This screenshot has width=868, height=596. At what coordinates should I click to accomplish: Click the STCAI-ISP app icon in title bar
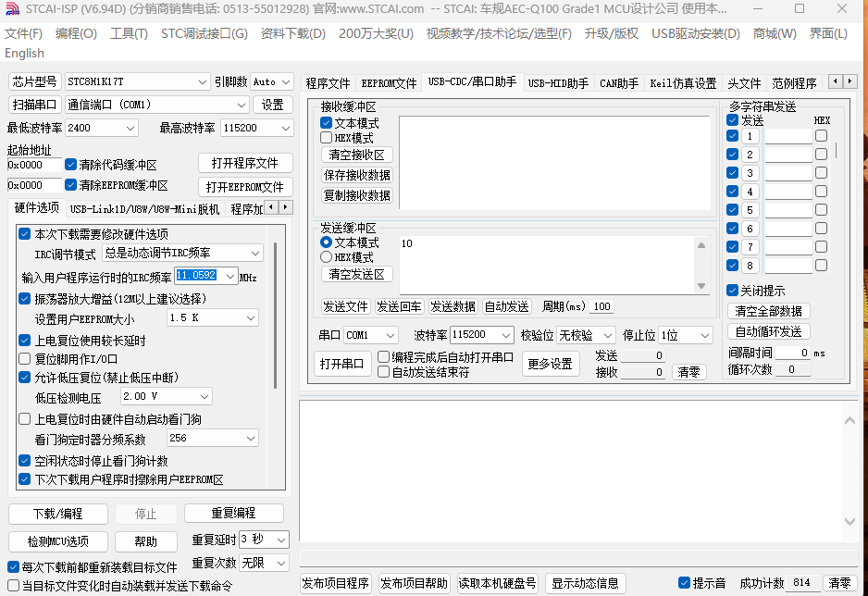point(12,9)
